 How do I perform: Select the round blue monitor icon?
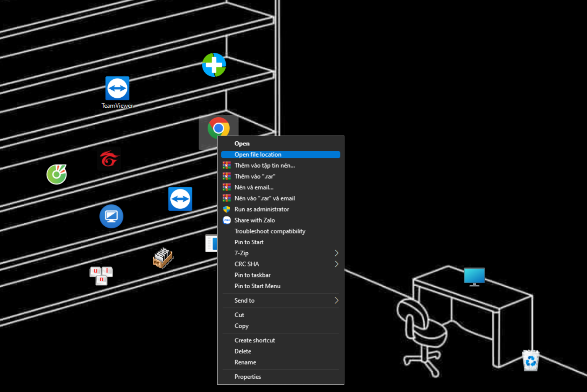(111, 216)
